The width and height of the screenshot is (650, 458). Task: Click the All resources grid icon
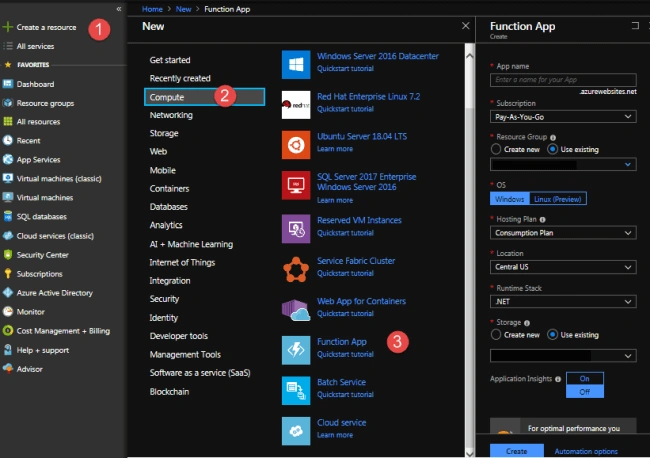7,121
